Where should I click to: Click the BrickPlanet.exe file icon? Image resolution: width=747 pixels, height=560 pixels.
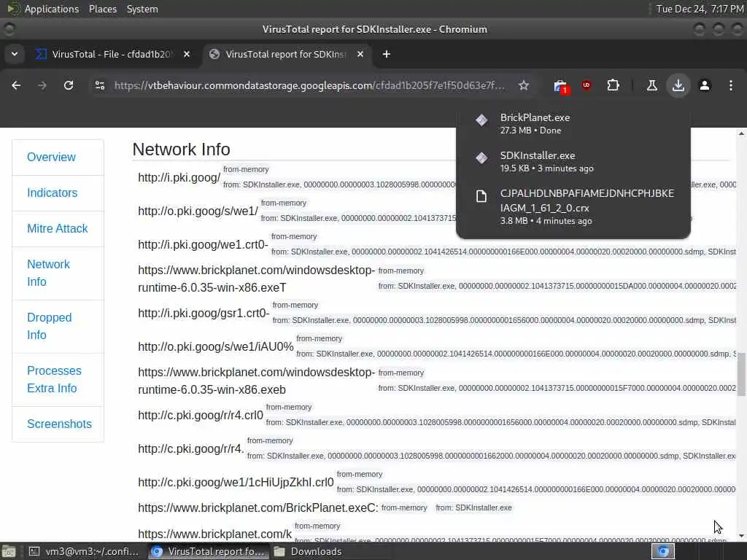481,120
